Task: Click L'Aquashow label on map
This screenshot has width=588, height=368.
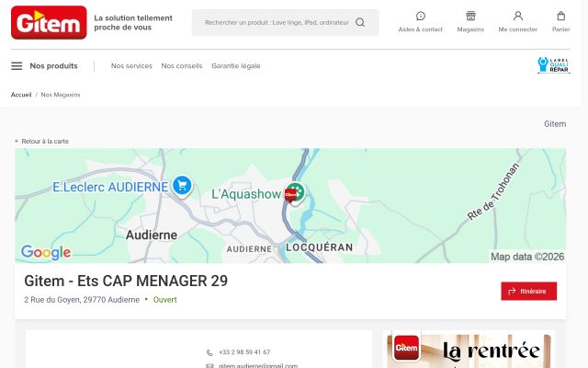Action: coord(246,194)
